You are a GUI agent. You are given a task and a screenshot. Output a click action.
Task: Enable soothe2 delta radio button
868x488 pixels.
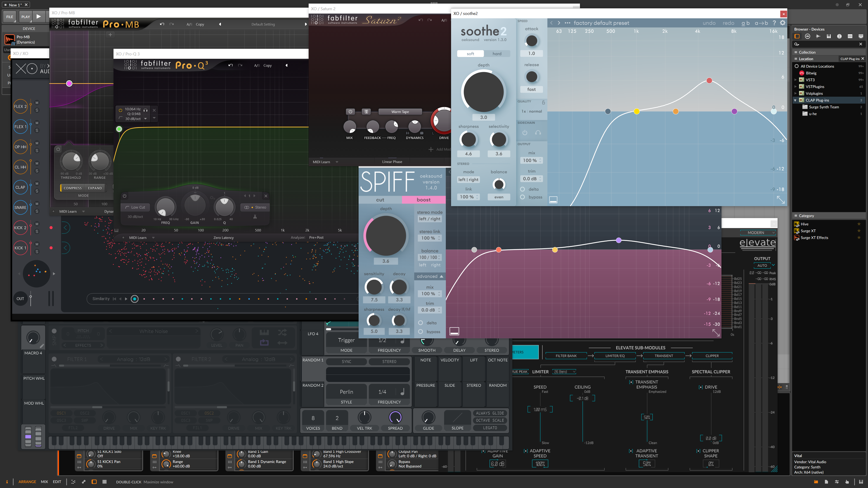[x=522, y=189]
